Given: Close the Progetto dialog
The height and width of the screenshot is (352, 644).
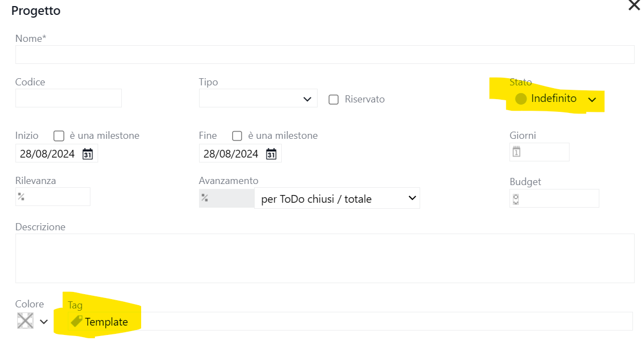Looking at the screenshot, I should pyautogui.click(x=634, y=6).
